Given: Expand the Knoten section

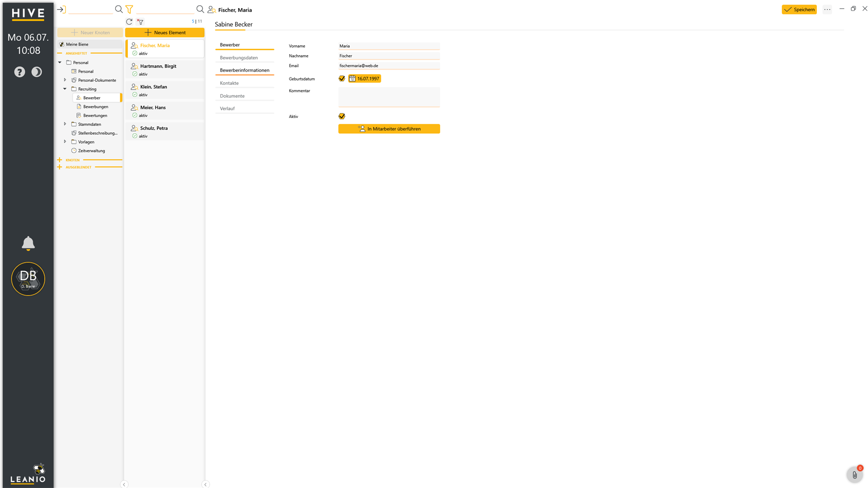Looking at the screenshot, I should [60, 160].
